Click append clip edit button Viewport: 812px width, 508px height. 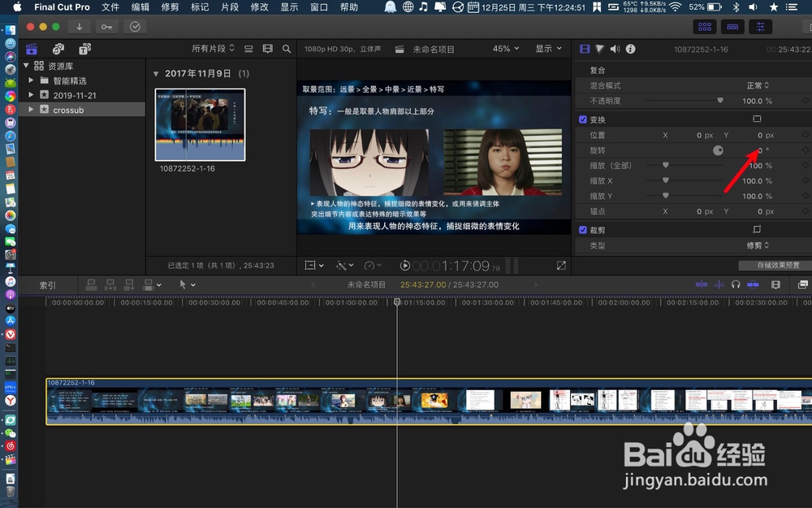[x=129, y=284]
